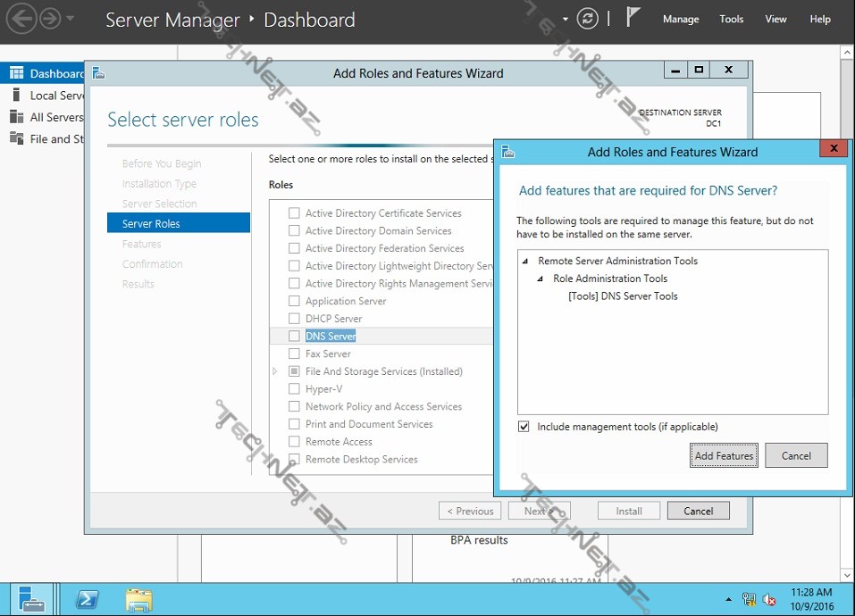Click the Add Features button

(x=724, y=455)
